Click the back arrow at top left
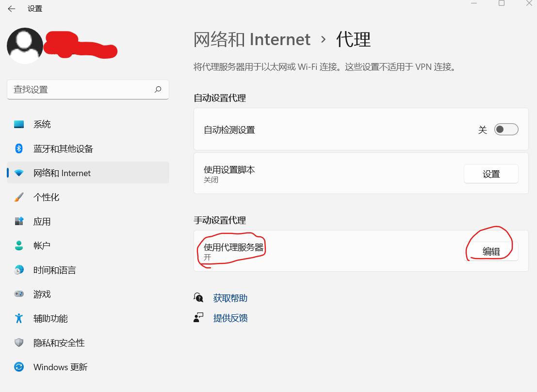 (11, 8)
